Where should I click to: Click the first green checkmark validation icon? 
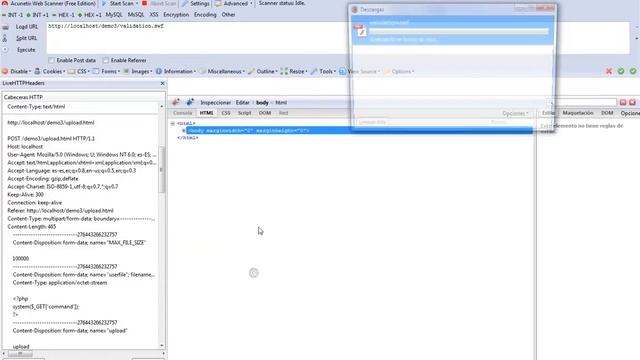(x=621, y=71)
